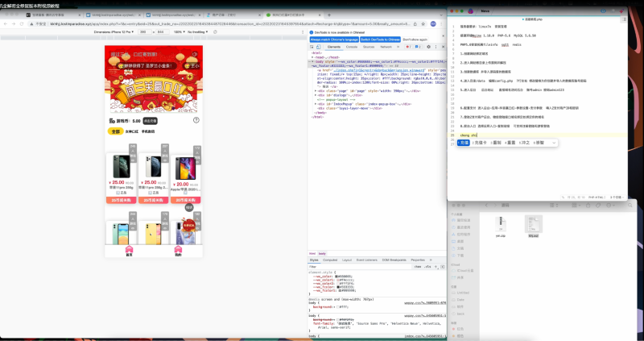Image resolution: width=644 pixels, height=341 pixels.
Task: Switch to the Computed tab in styles pane
Action: coord(330,260)
